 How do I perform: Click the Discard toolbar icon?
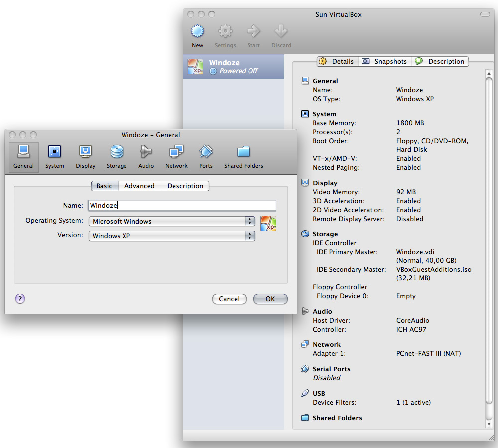[x=281, y=31]
